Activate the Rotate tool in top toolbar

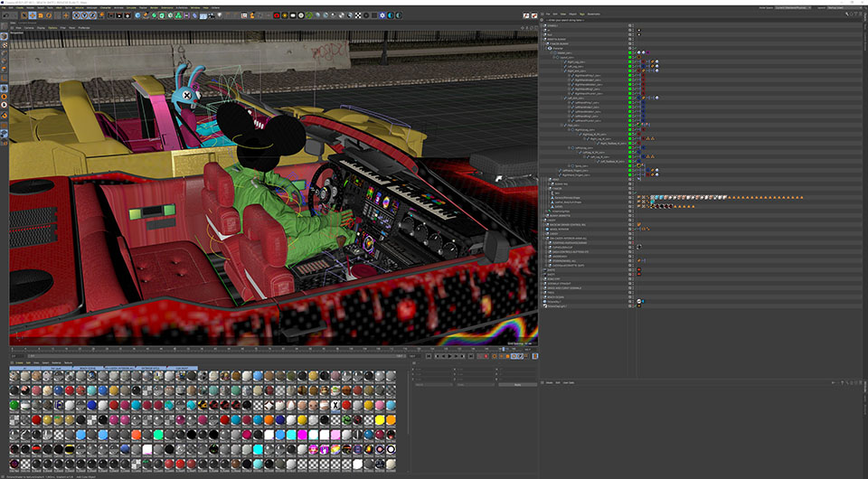49,15
